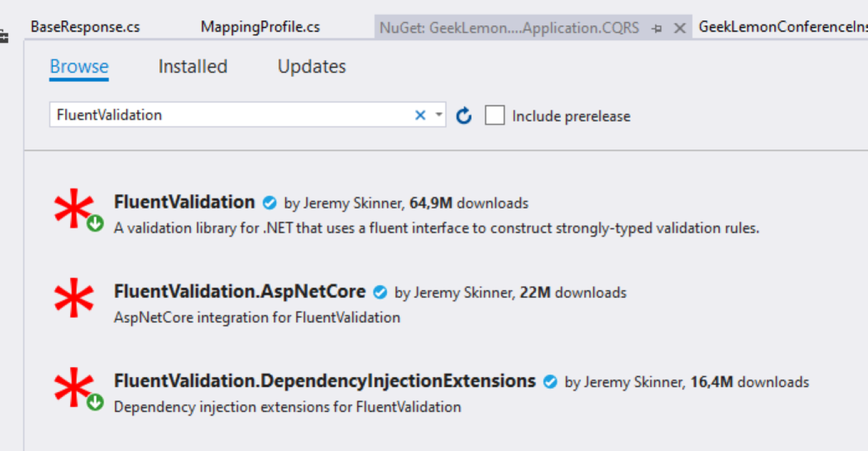The width and height of the screenshot is (868, 451).
Task: Click the verified badge next to DependencyInjectionExtensions
Action: pos(550,382)
